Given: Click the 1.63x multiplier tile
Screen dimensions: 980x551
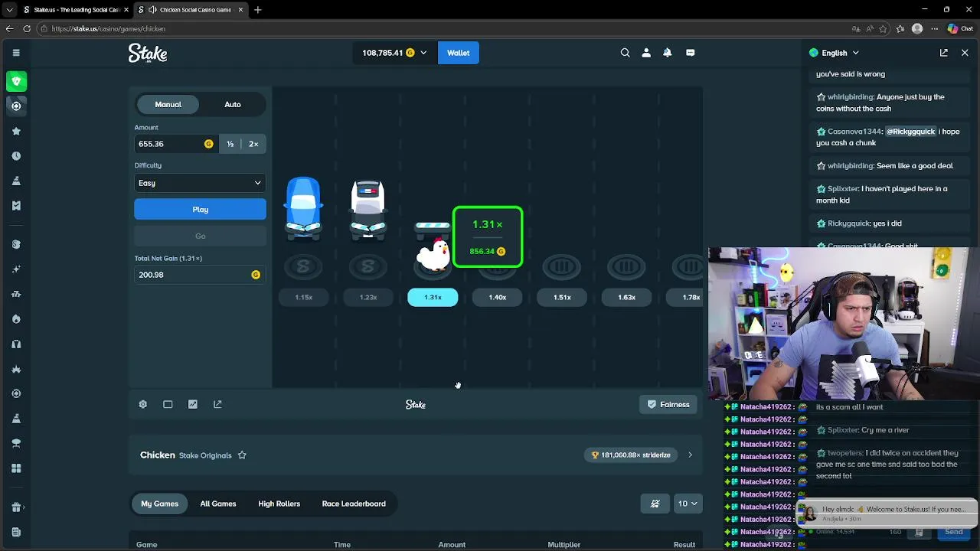Looking at the screenshot, I should tap(626, 297).
